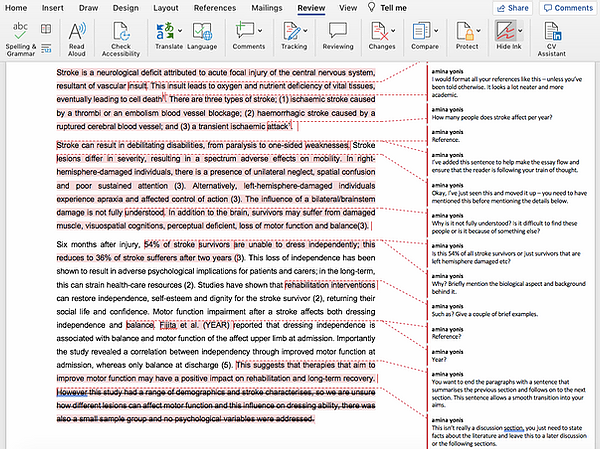The width and height of the screenshot is (600, 449).
Task: Select comment 'This isn't really a discussion section'
Action: [x=509, y=432]
